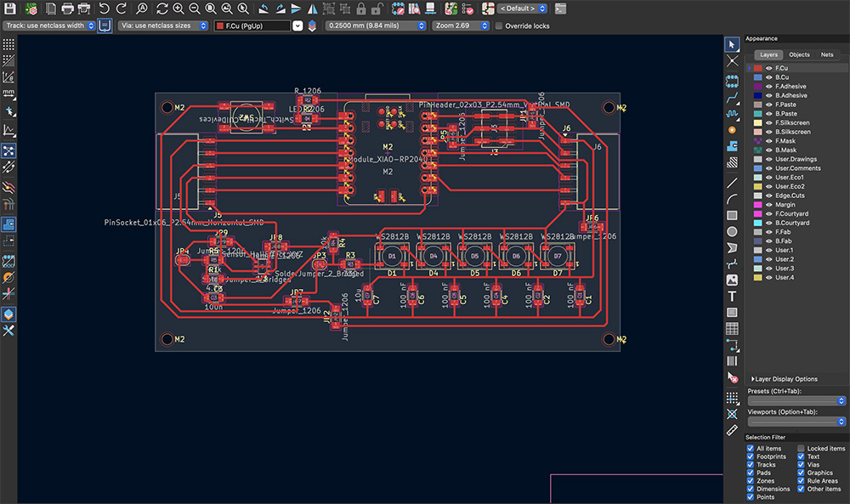This screenshot has width=850, height=504.
Task: Select the User.Drawings layer name
Action: pyautogui.click(x=796, y=159)
